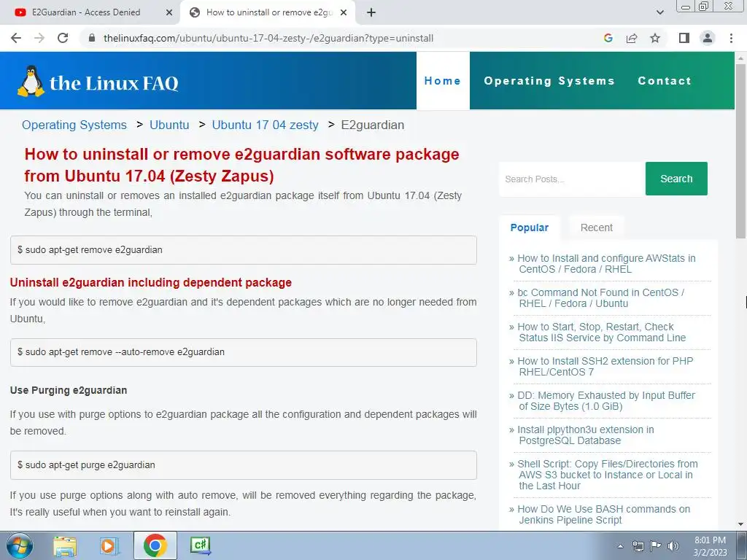Click the volume speaker tray icon
The image size is (747, 560).
tap(673, 547)
